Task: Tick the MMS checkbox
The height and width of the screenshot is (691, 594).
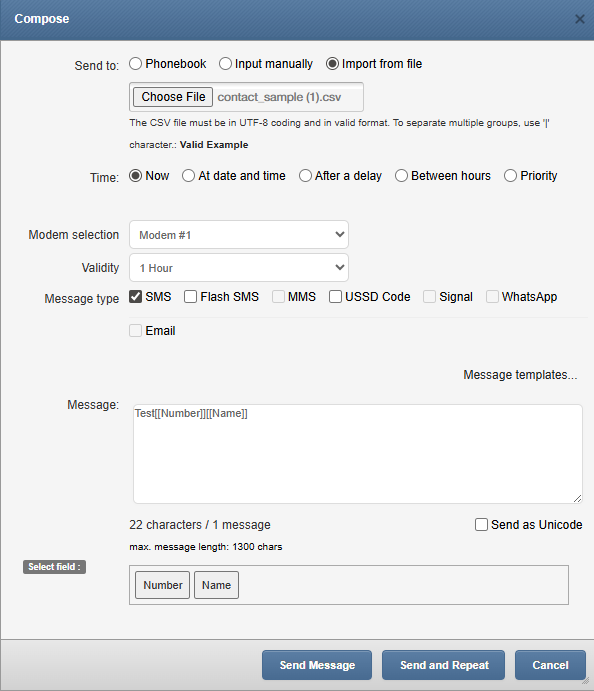Action: pos(278,297)
